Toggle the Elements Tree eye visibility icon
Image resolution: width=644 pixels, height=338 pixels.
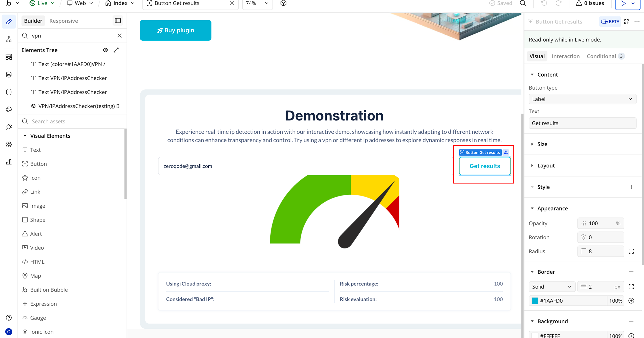pyautogui.click(x=106, y=50)
